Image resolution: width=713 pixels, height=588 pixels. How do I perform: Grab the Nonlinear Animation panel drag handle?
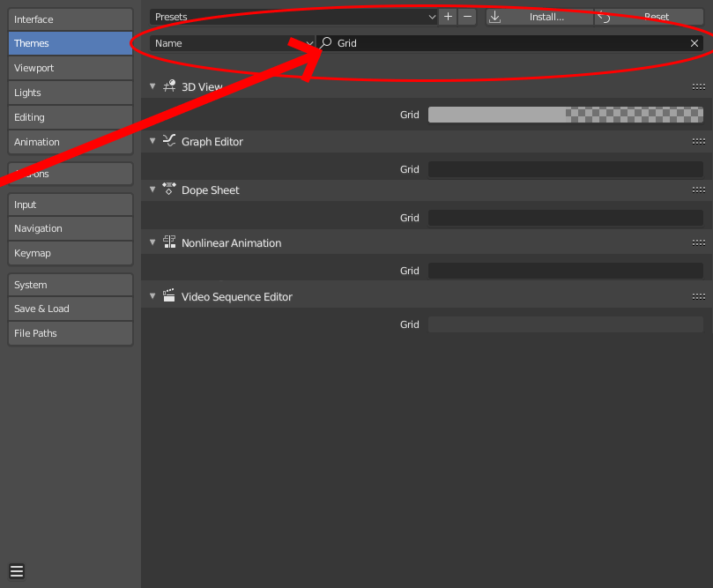pyautogui.click(x=698, y=242)
